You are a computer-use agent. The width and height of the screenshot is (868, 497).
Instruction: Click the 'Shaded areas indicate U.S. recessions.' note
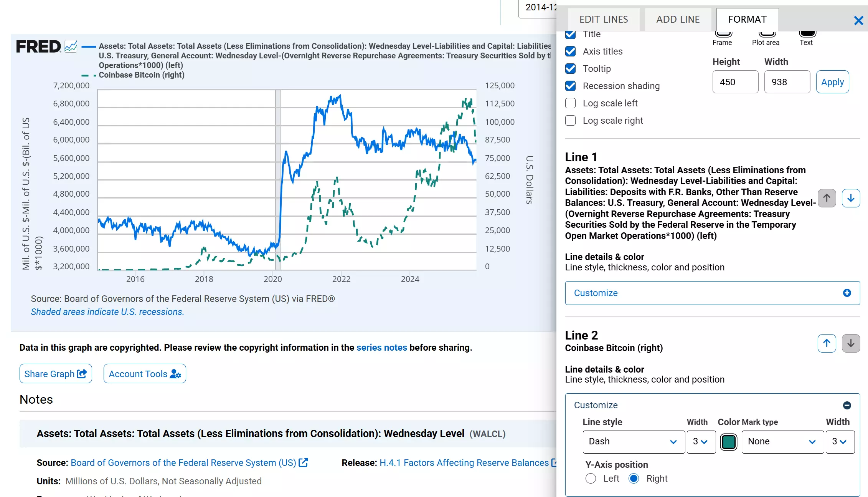107,312
